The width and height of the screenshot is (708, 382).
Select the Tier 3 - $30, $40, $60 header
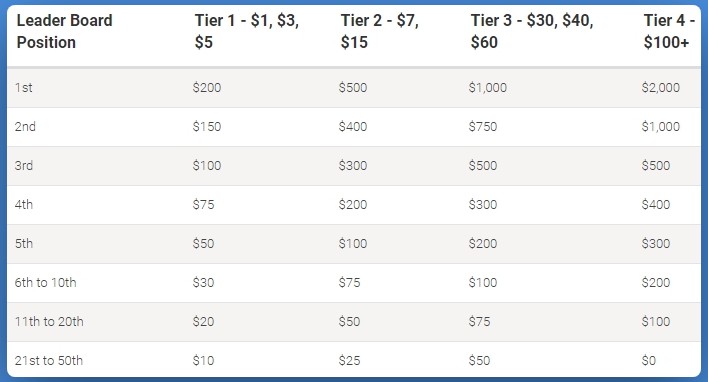(531, 31)
